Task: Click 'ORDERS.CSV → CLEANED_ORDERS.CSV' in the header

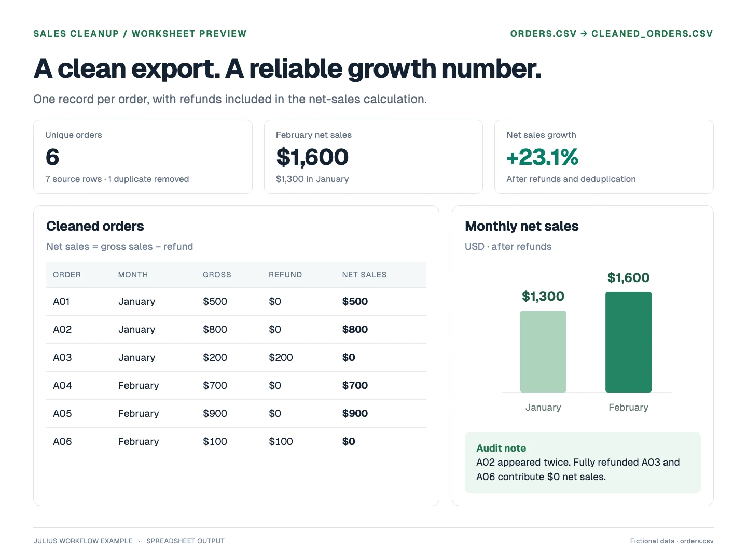Action: pos(612,34)
